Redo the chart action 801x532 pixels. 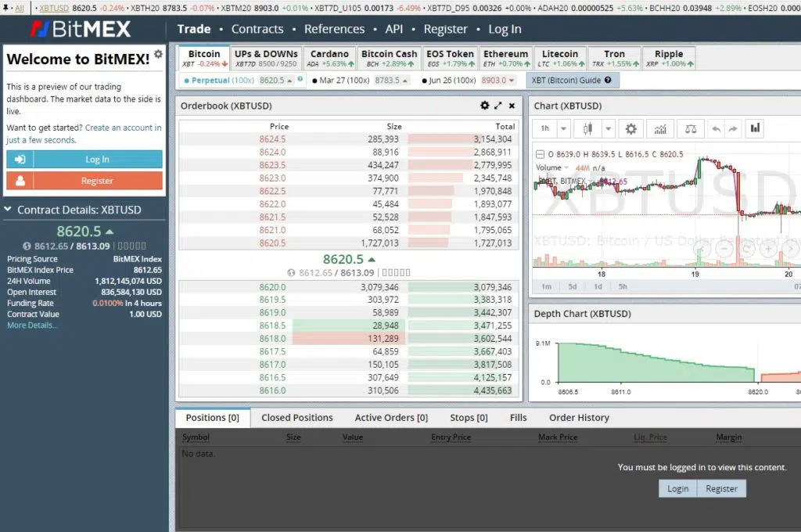click(x=733, y=129)
